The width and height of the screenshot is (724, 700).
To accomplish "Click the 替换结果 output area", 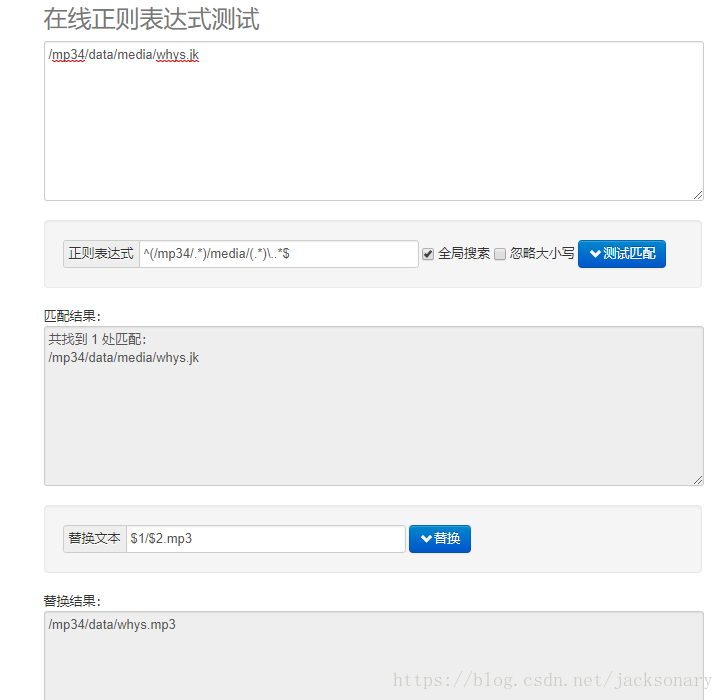I will (x=374, y=656).
